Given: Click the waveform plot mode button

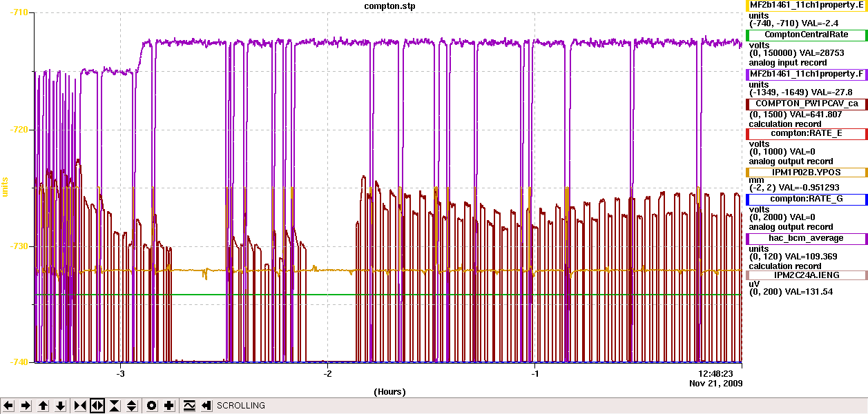Looking at the screenshot, I should 189,406.
